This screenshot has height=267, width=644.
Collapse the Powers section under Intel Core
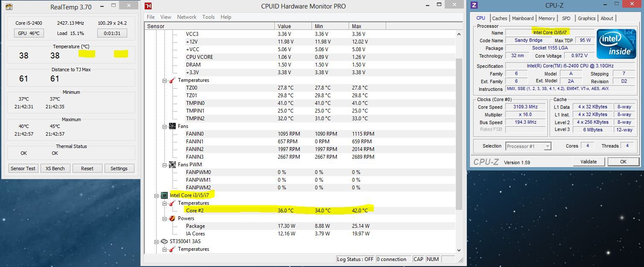coord(165,218)
